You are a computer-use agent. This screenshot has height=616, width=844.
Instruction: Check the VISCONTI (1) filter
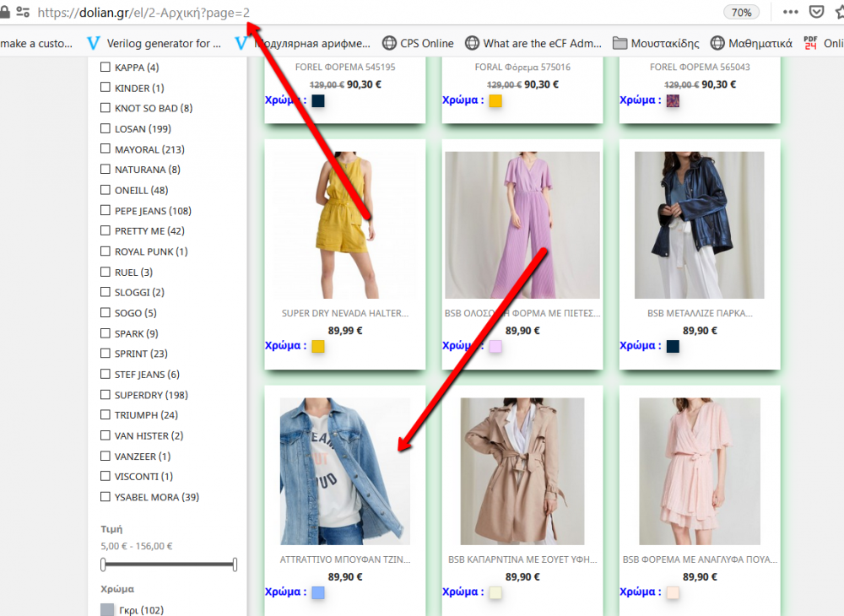(105, 476)
